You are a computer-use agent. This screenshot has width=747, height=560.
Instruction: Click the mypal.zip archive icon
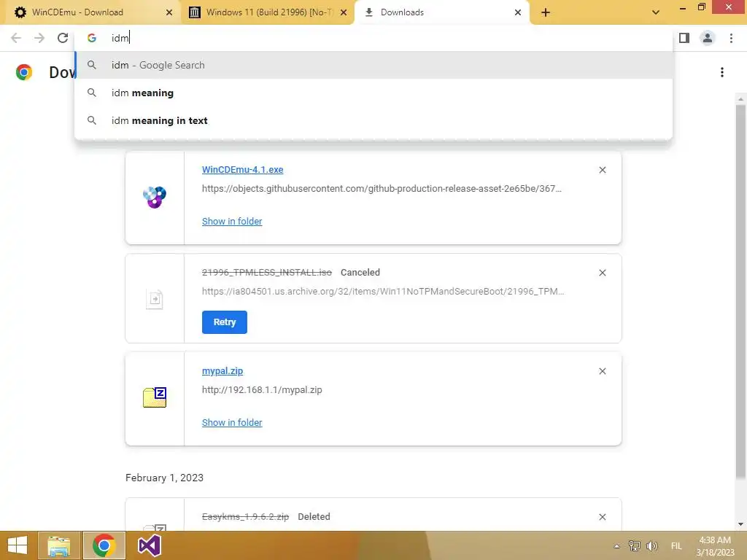[155, 397]
